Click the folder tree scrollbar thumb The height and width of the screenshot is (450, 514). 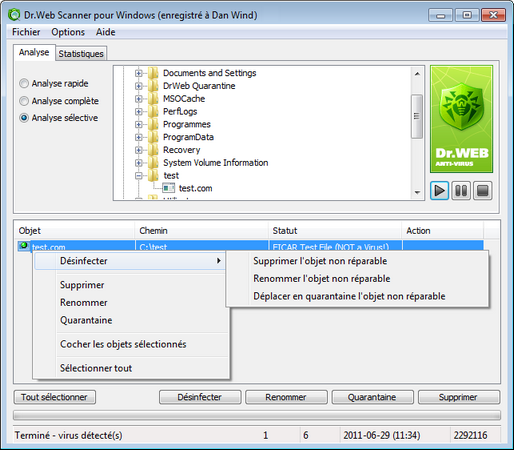417,116
